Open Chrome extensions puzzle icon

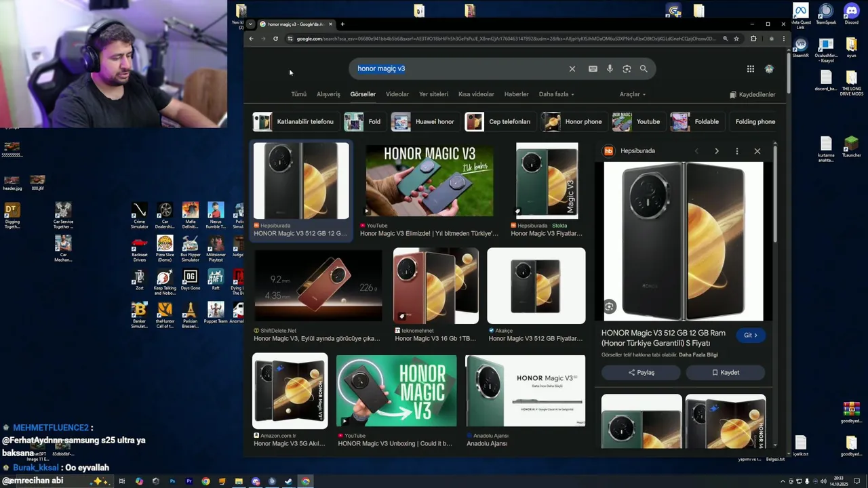(x=753, y=39)
